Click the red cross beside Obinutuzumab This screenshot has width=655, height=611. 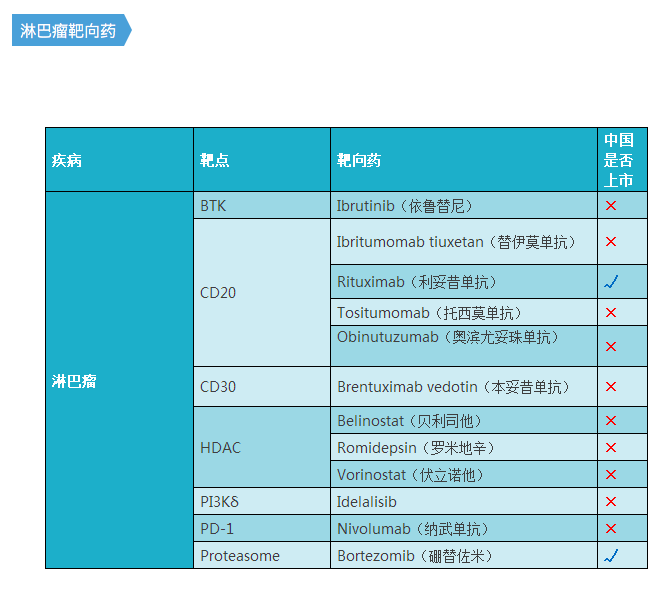tap(611, 346)
